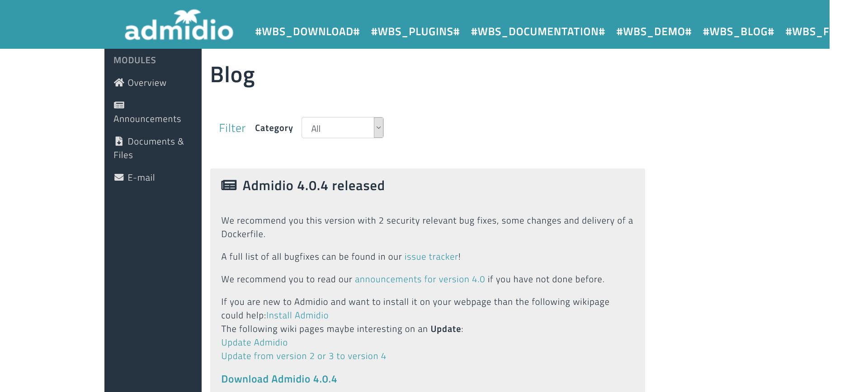Select #WBS_DEMO# in the header menu
The height and width of the screenshot is (392, 868).
[x=654, y=32]
